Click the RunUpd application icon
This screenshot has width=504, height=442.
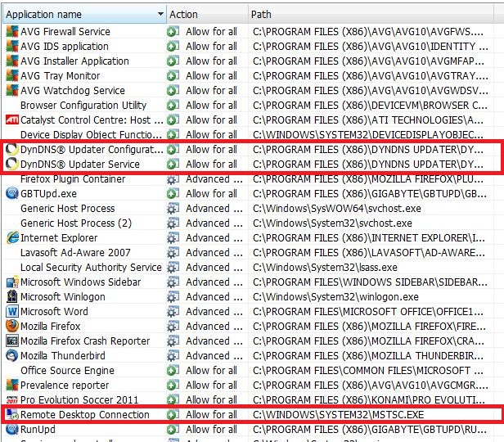[x=12, y=430]
